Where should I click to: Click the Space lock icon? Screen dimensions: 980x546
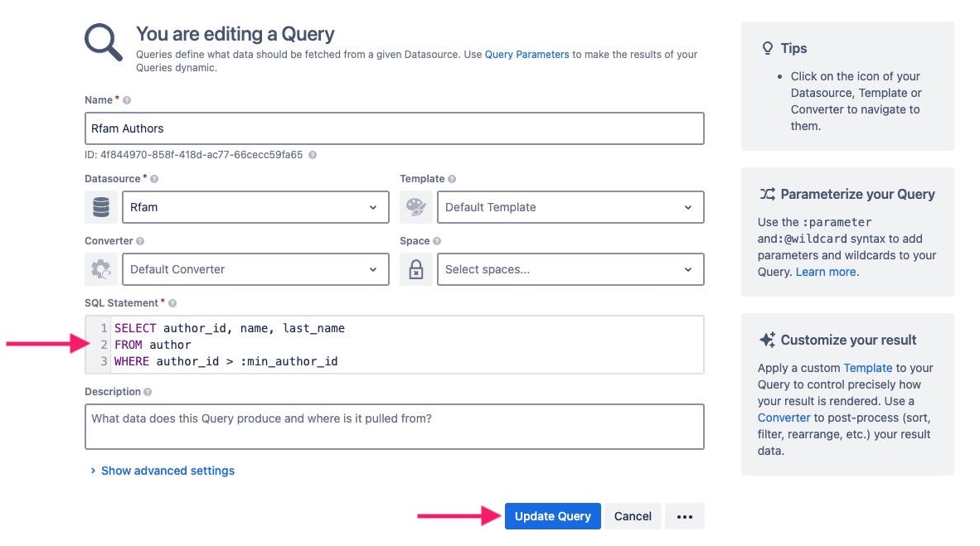coord(417,269)
